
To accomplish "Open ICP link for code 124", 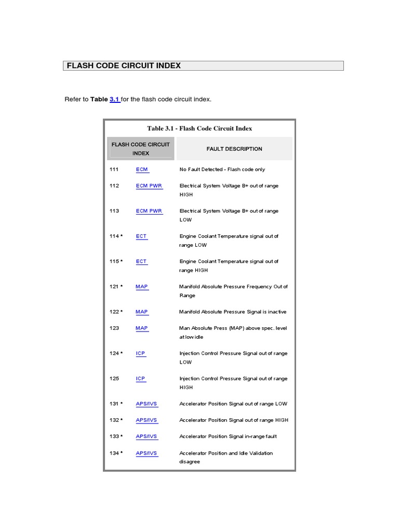I will point(140,353).
